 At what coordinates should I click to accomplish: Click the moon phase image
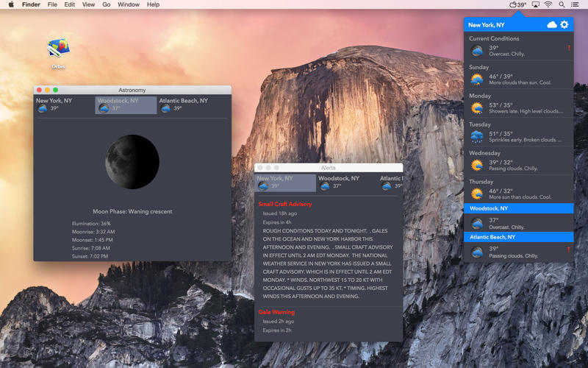click(x=132, y=162)
